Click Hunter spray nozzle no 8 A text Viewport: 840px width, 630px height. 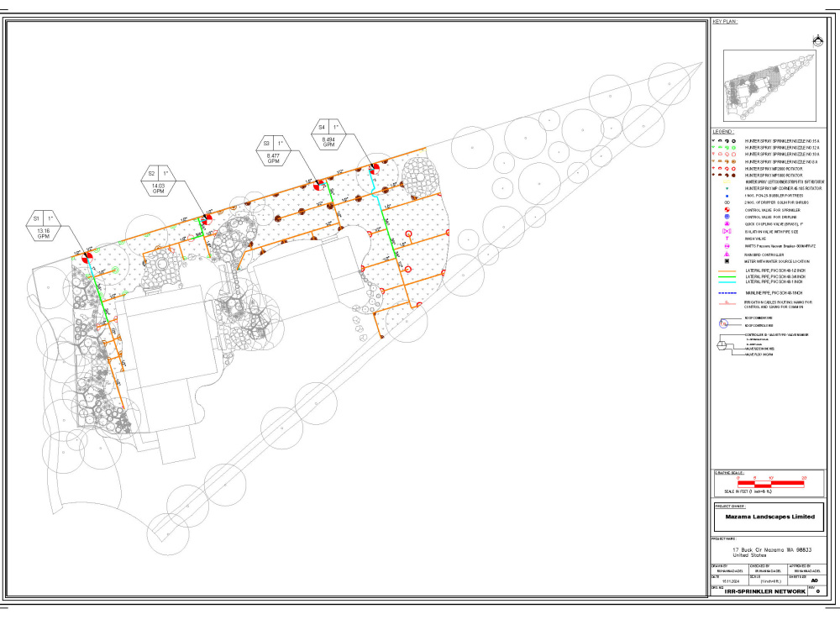click(x=781, y=162)
